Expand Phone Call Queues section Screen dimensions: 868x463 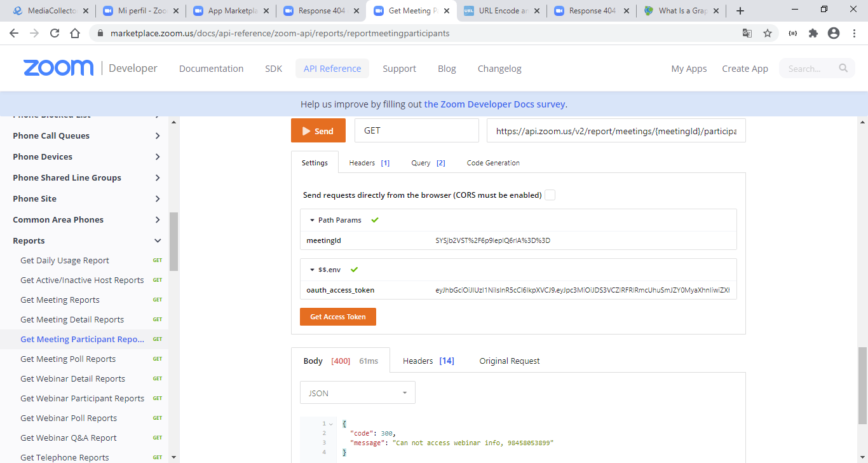click(158, 135)
